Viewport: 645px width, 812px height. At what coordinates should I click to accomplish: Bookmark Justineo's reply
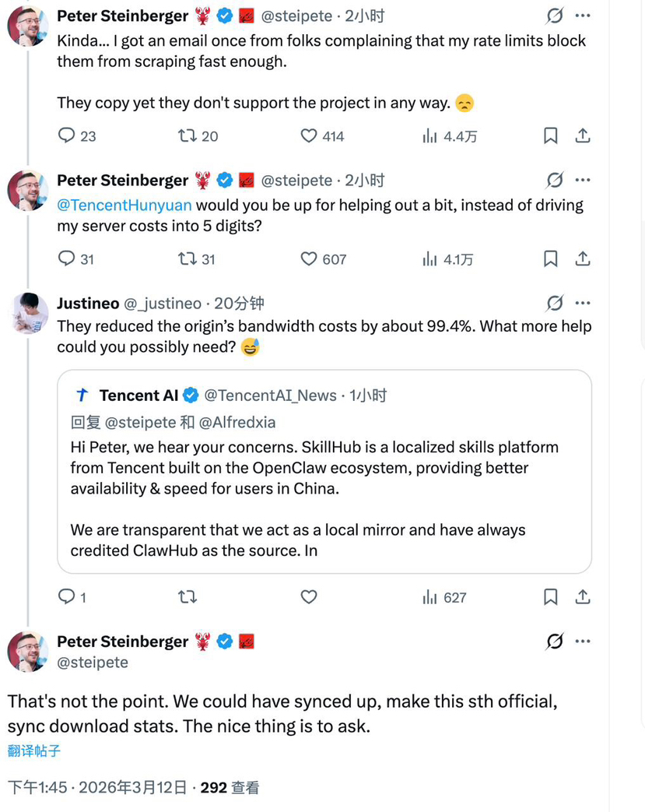[x=550, y=597]
